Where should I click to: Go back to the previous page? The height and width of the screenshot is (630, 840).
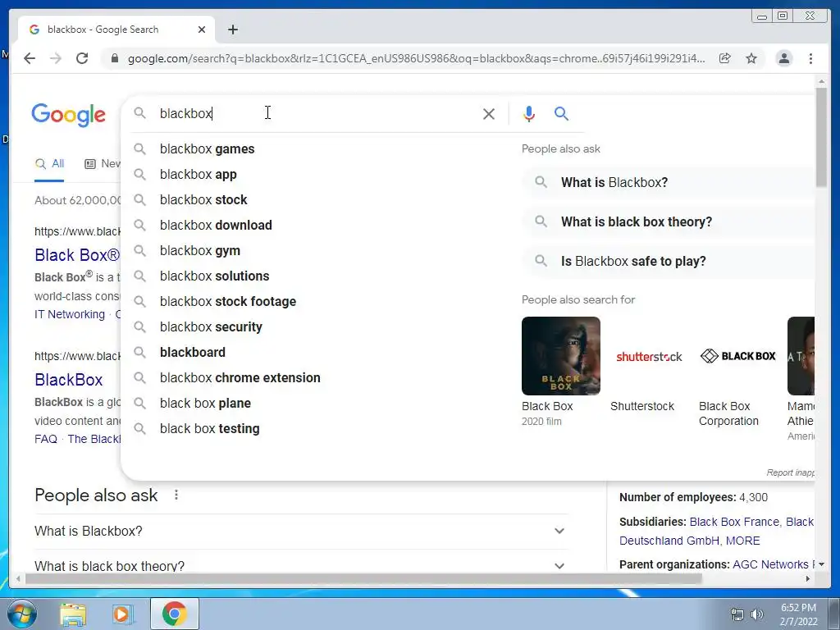(30, 58)
